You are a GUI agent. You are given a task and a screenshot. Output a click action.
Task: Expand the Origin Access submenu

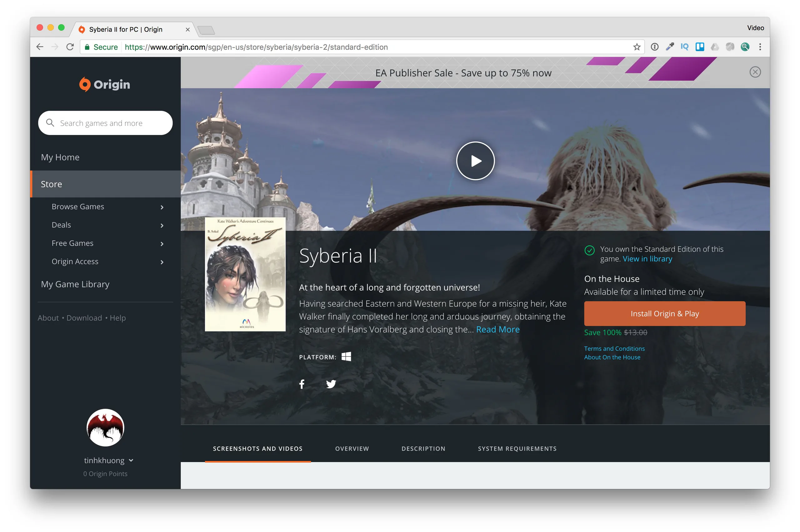click(x=162, y=262)
